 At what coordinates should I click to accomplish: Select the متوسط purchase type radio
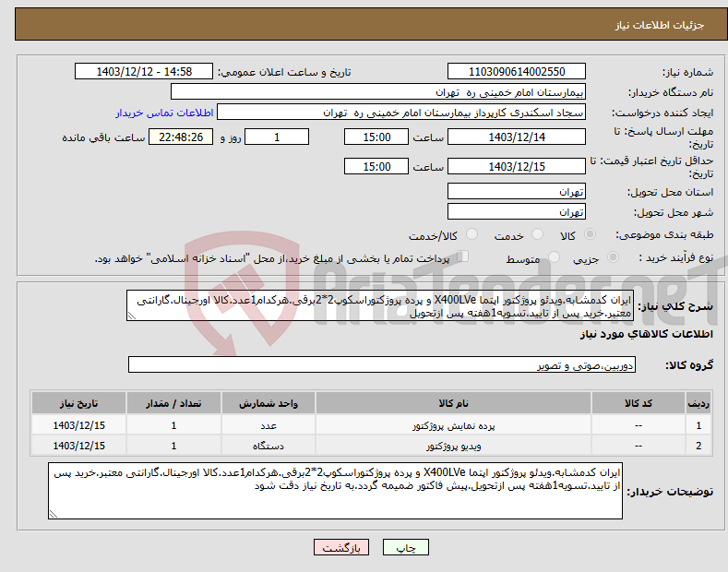pos(554,256)
